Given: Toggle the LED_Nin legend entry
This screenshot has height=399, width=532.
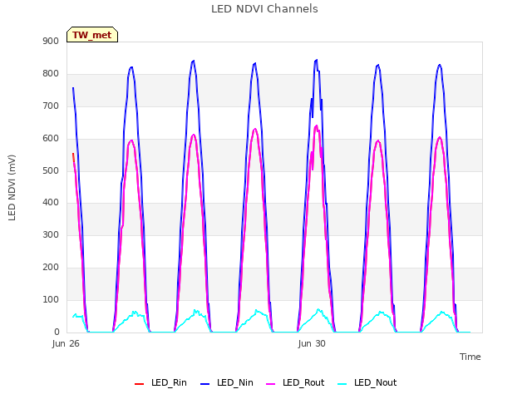Looking at the screenshot, I should coord(227,383).
